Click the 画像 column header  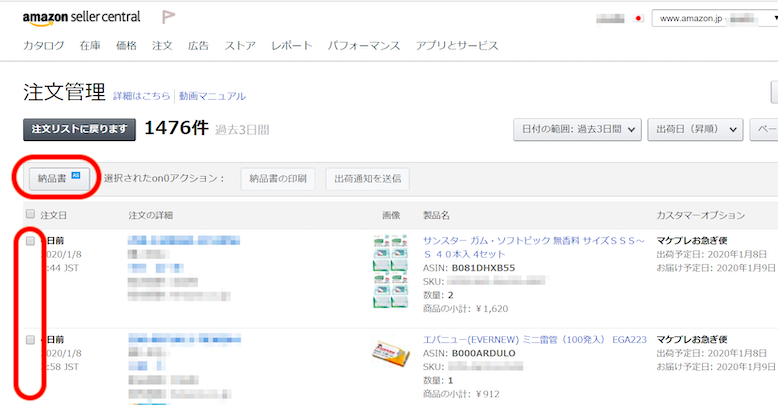click(391, 215)
